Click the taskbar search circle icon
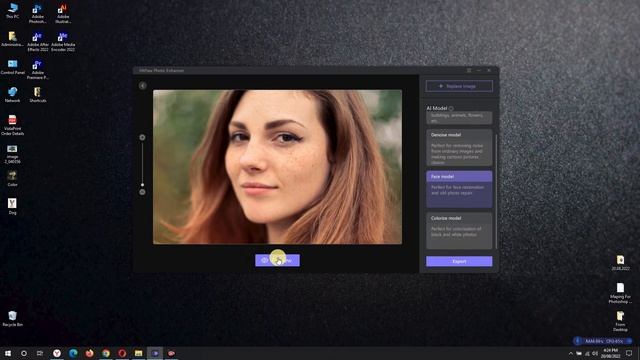The image size is (640, 360). pyautogui.click(x=24, y=353)
